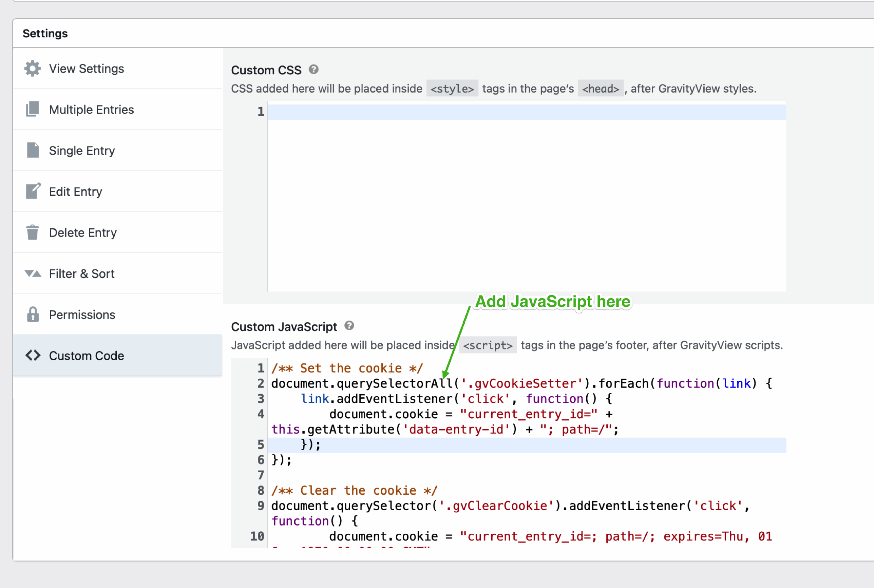Place cursor on 'Set the cookie' comment line
Screen dimensions: 874x588
pyautogui.click(x=347, y=368)
